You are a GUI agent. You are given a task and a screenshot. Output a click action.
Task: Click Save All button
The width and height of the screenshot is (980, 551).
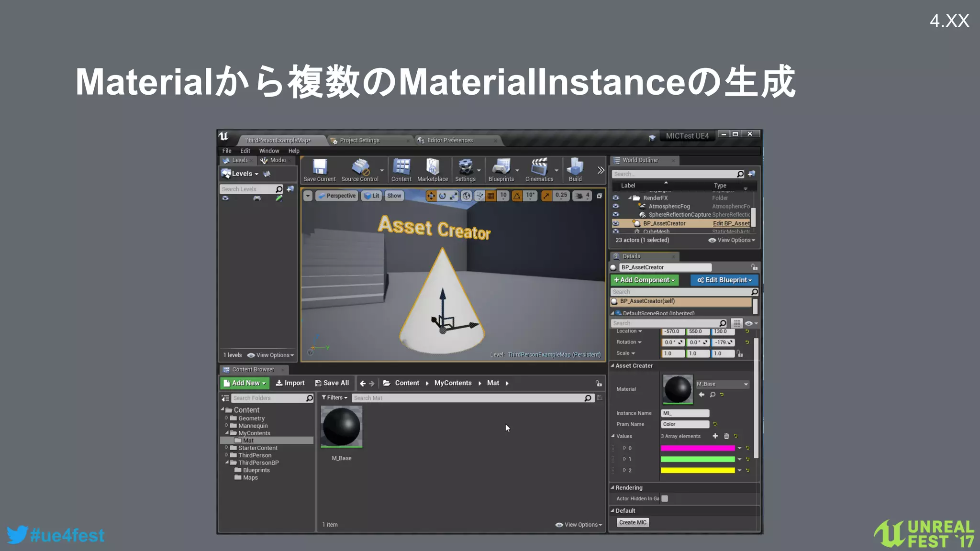click(332, 383)
